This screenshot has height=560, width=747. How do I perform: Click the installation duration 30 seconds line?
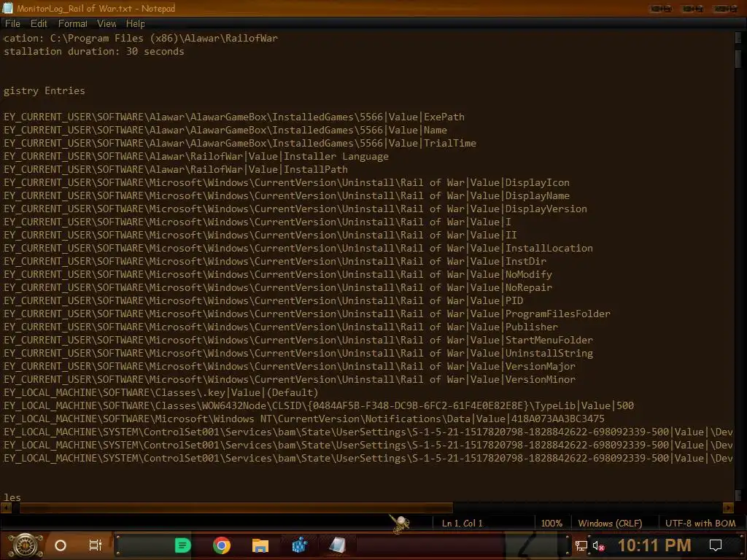[x=94, y=52]
